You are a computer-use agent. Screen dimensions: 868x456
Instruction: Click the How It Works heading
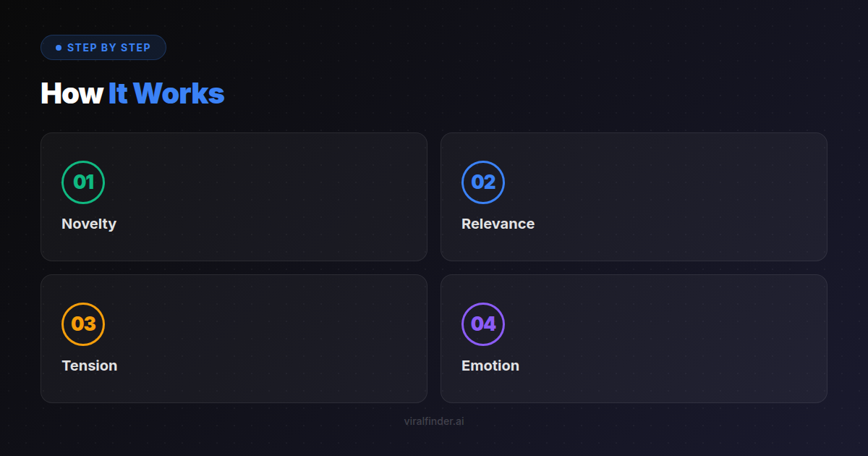(132, 93)
